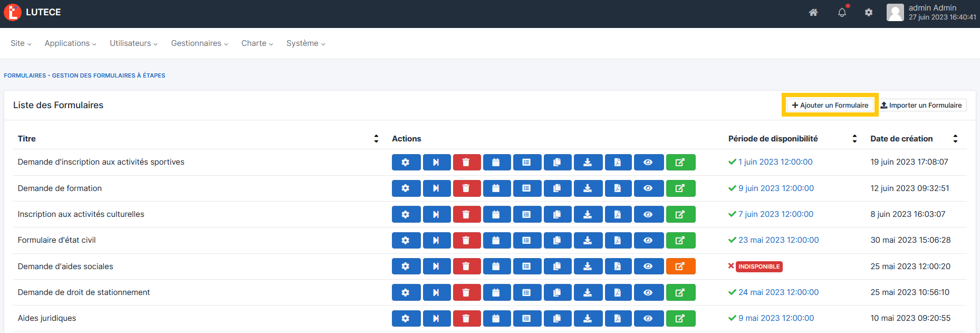Click the calendar icon for Inscription aux activités culturelles
980x333 pixels.
(x=496, y=214)
